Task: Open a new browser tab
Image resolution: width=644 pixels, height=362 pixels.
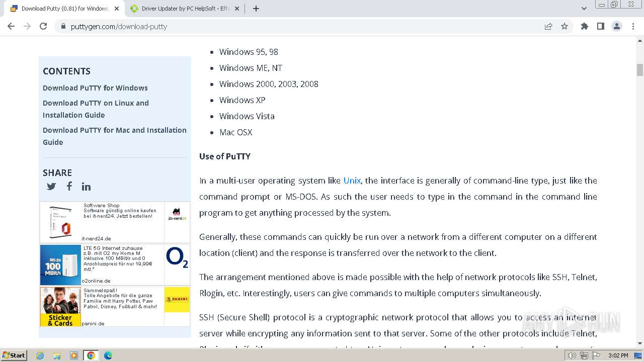Action: tap(256, 9)
